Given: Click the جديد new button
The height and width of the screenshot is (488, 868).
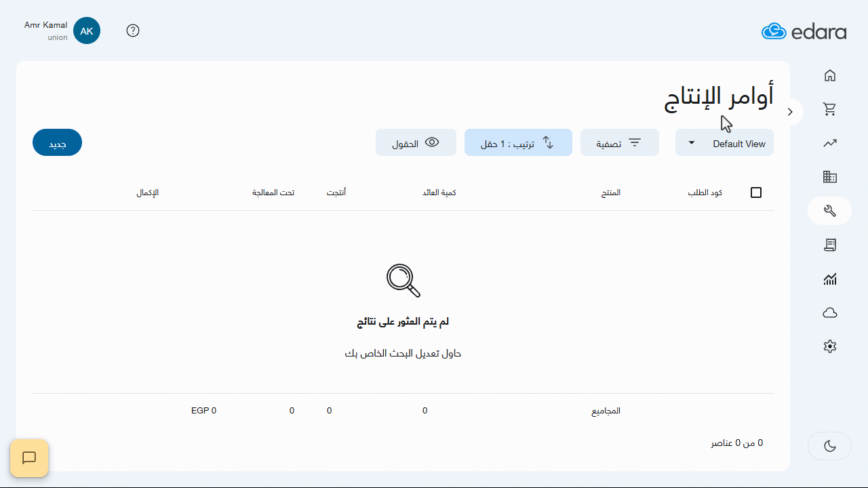Looking at the screenshot, I should (57, 143).
